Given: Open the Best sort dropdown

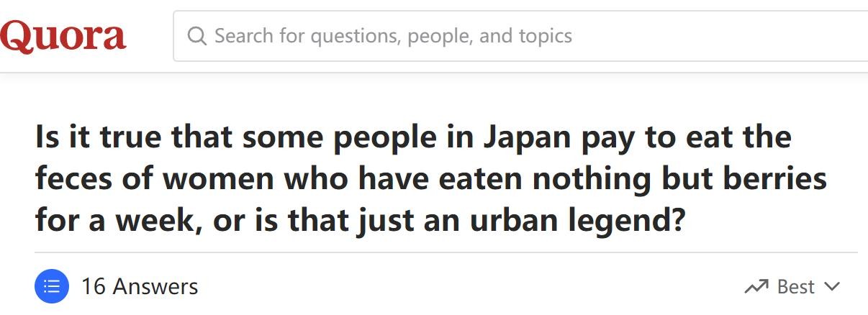Looking at the screenshot, I should [792, 287].
